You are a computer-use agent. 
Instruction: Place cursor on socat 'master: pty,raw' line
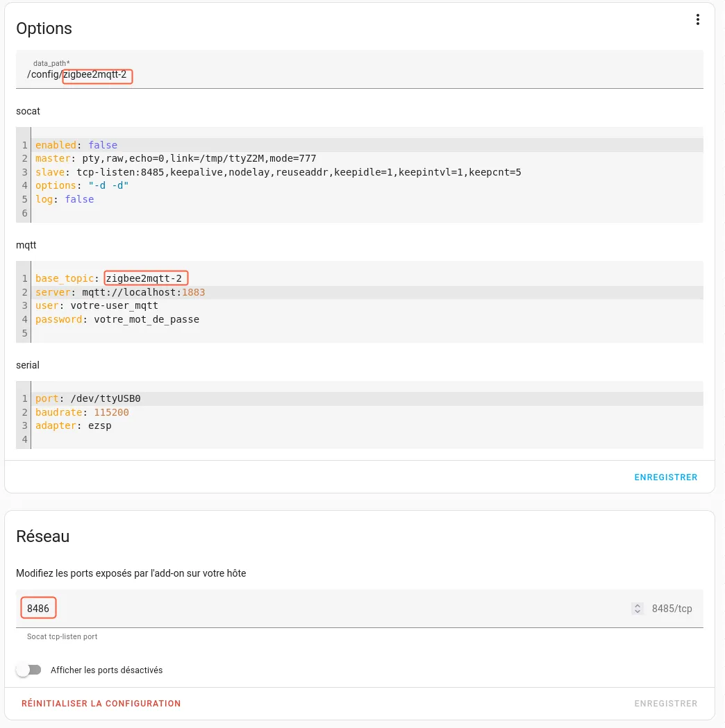coord(176,158)
